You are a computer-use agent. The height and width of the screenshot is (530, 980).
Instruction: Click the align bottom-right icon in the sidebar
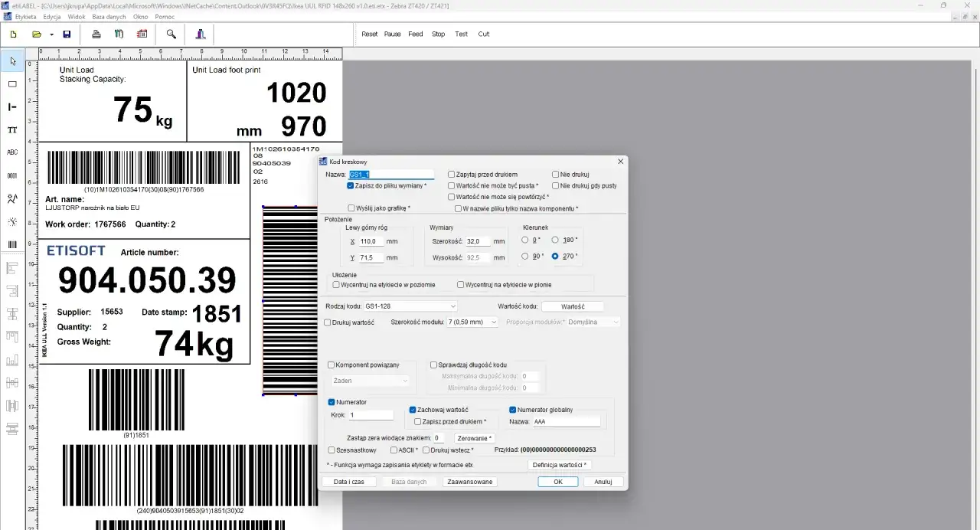(12, 291)
